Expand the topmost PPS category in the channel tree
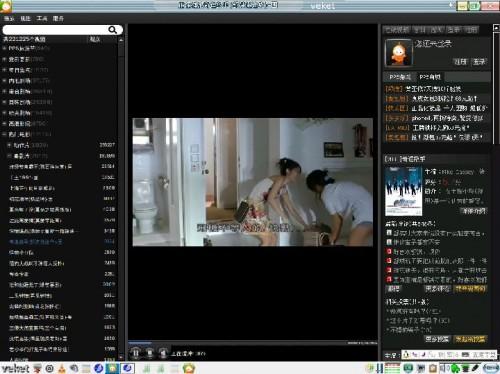Image resolution: width=500 pixels, height=374 pixels. coord(4,48)
